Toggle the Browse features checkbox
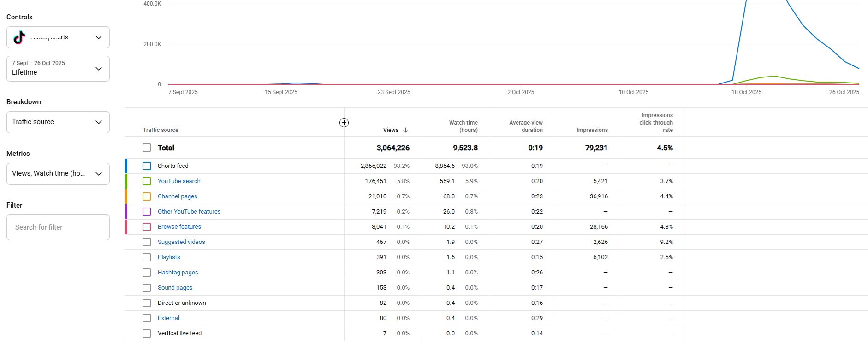The width and height of the screenshot is (868, 356). pos(147,227)
